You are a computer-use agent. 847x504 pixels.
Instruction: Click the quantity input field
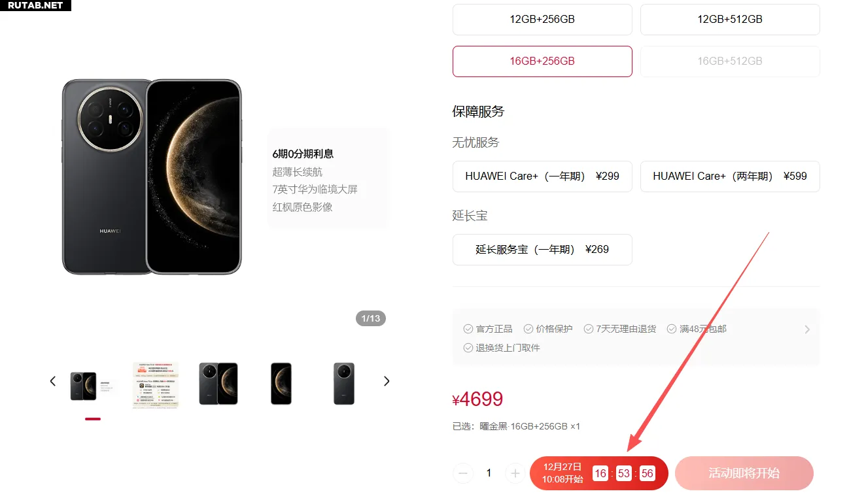(489, 473)
